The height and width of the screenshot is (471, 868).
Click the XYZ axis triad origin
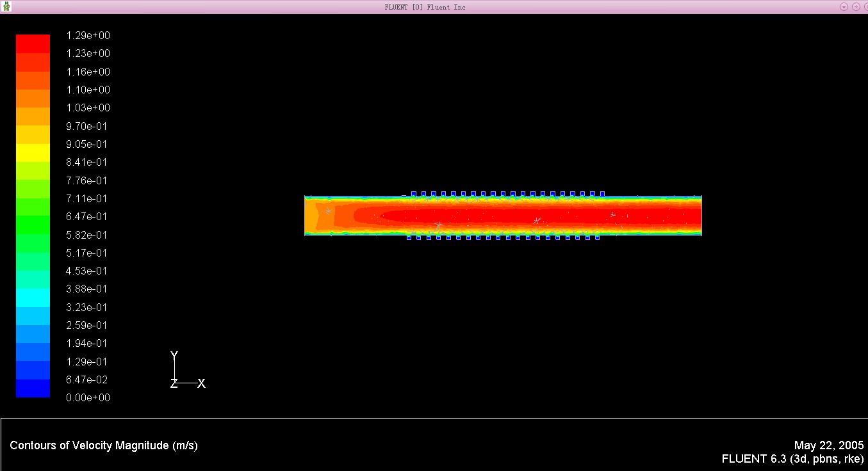[174, 383]
